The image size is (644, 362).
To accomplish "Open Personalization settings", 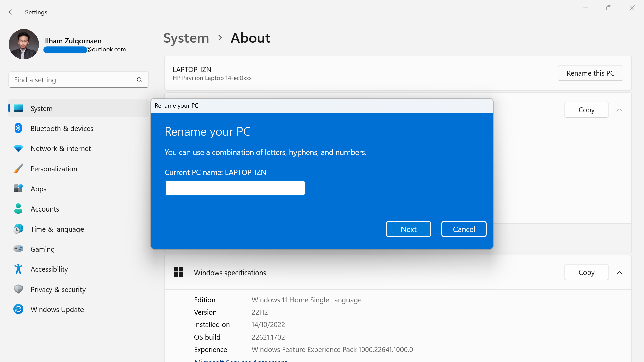I will coord(54,168).
